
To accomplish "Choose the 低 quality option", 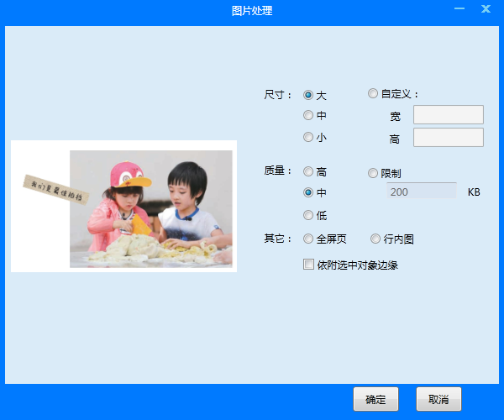I will [308, 214].
